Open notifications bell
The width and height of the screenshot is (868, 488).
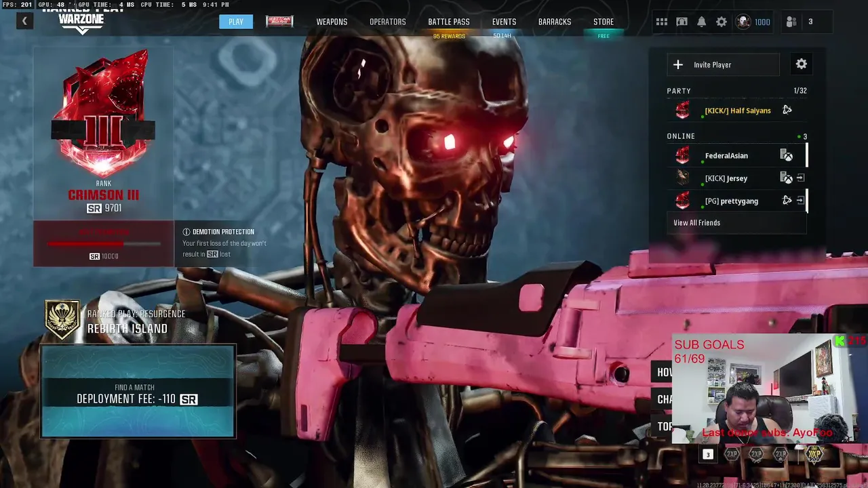click(701, 22)
